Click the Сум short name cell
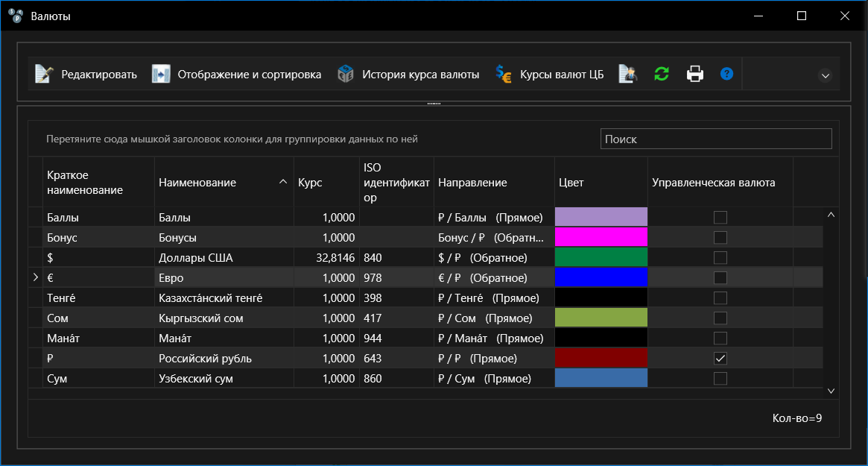Viewport: 868px width, 466px height. [98, 379]
